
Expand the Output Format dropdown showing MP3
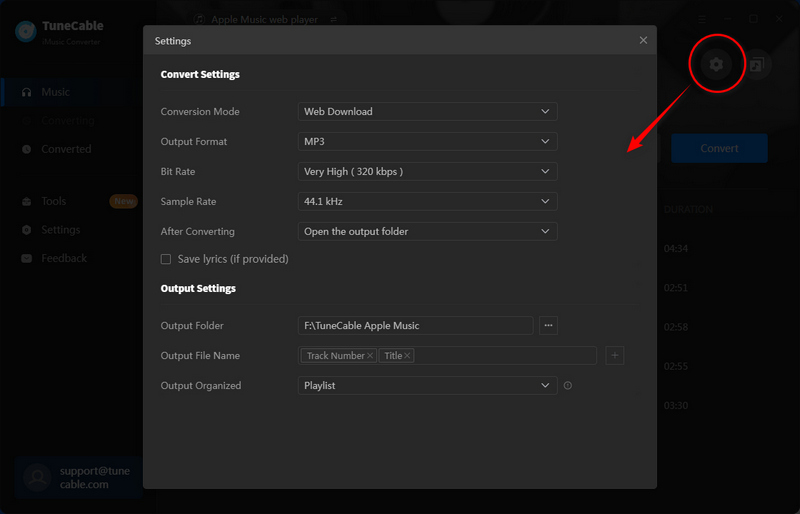point(427,141)
